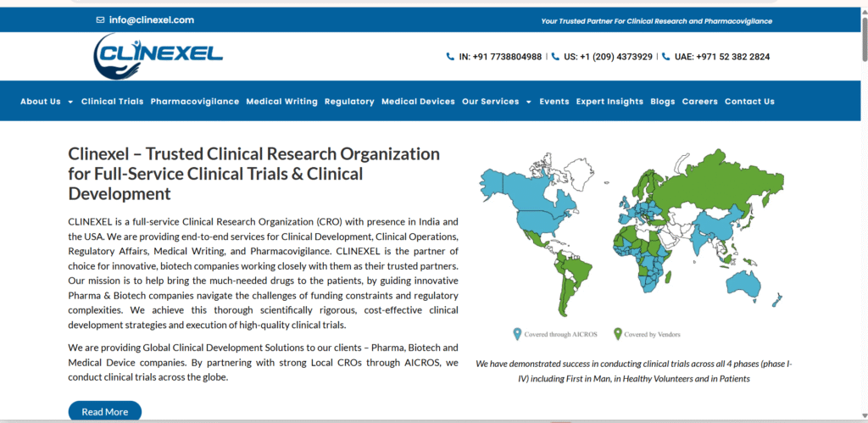Click the caption about trials across all 4 phases
Image resolution: width=868 pixels, height=423 pixels.
tap(634, 371)
